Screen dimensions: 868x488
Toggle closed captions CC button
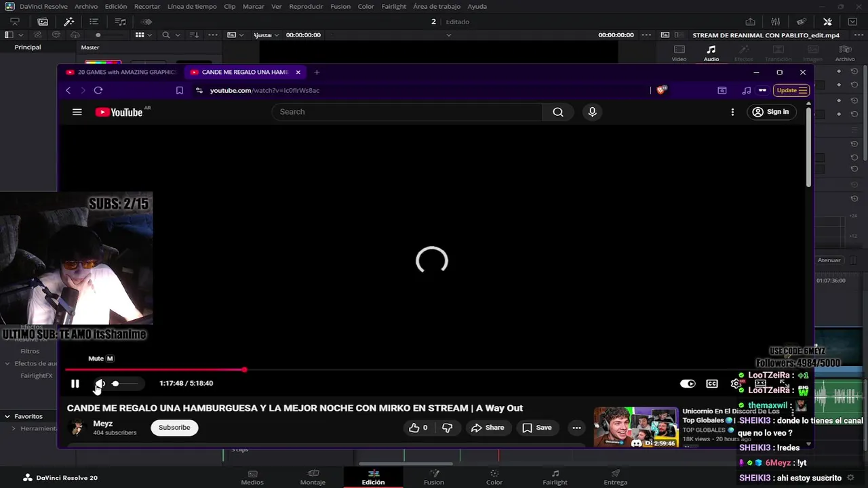coord(712,384)
